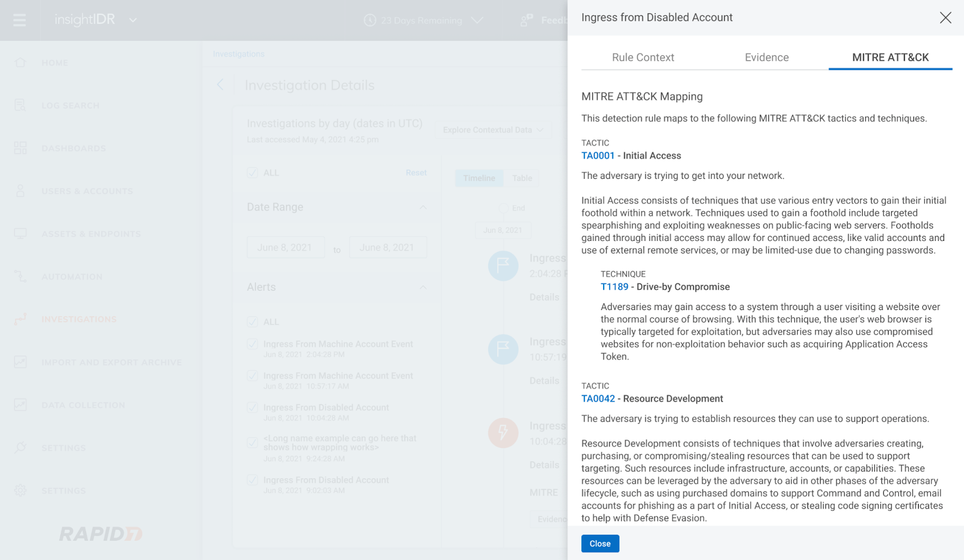Collapse the Date Range section chevron
This screenshot has width=964, height=560.
tap(423, 207)
